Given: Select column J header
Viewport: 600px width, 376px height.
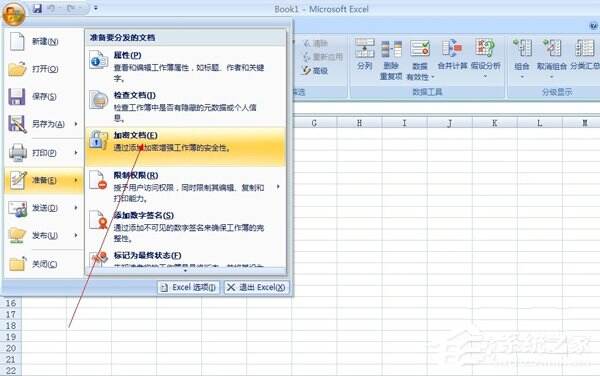Looking at the screenshot, I should 450,123.
